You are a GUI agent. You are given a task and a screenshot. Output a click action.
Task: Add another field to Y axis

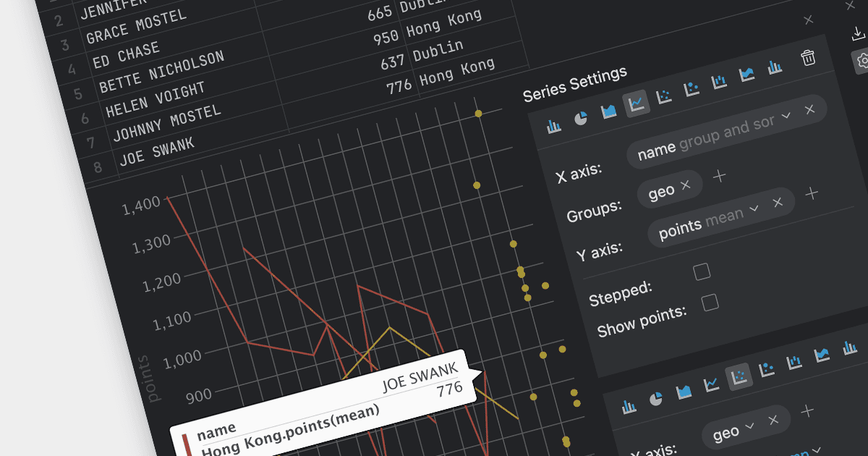(812, 193)
